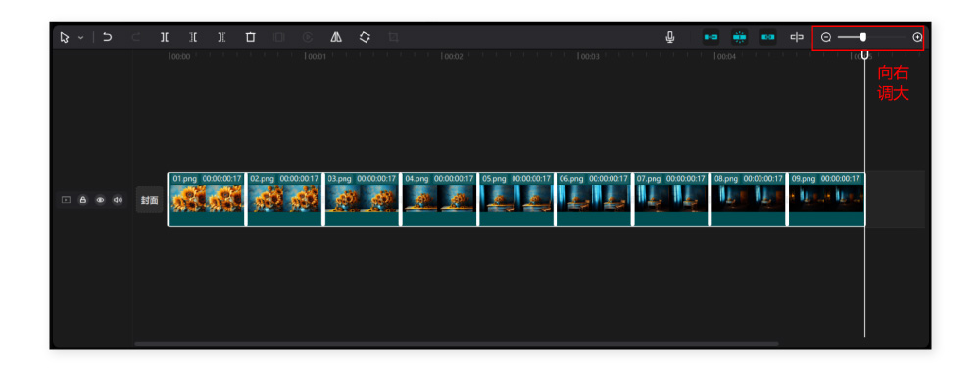The width and height of the screenshot is (980, 372).
Task: Select the 07.png clip
Action: [671, 199]
